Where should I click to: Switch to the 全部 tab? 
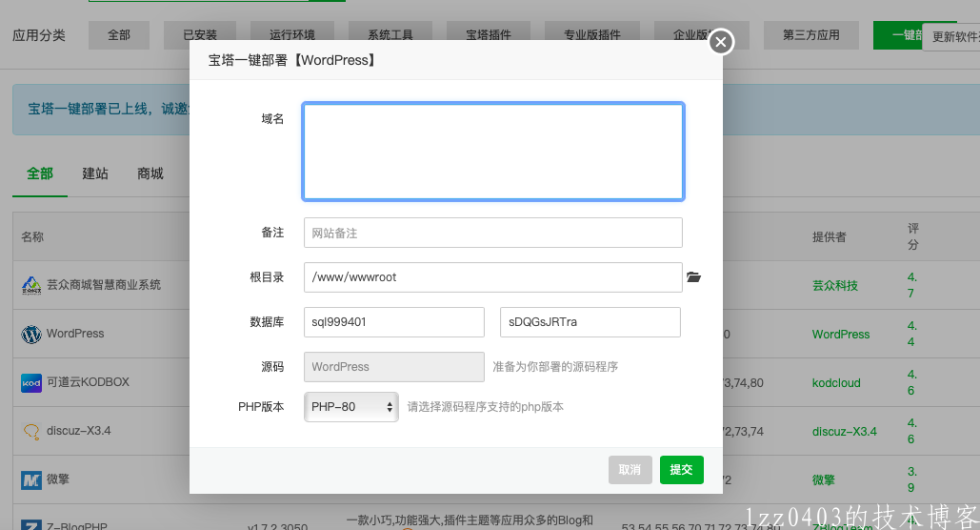tap(40, 173)
